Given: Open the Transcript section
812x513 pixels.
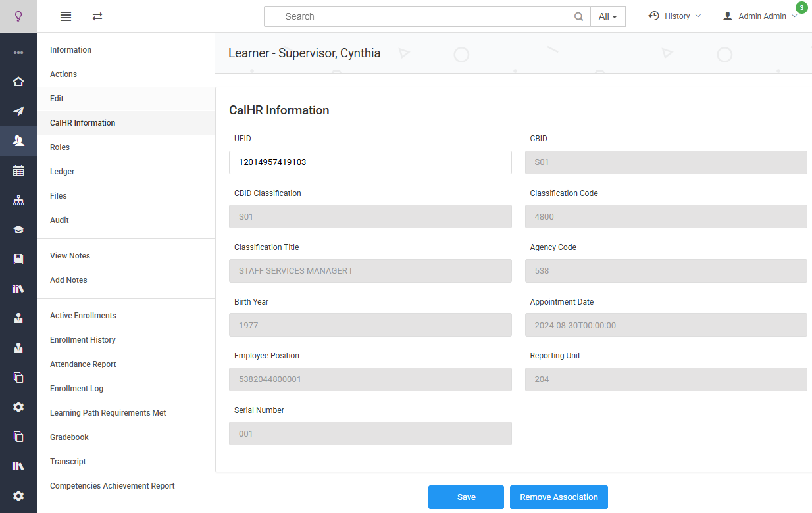Looking at the screenshot, I should 68,461.
